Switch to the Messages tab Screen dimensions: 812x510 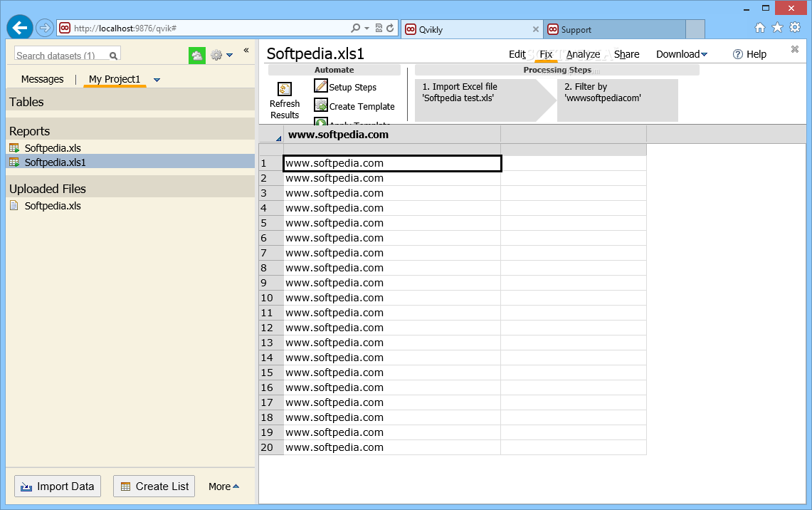[x=43, y=79]
